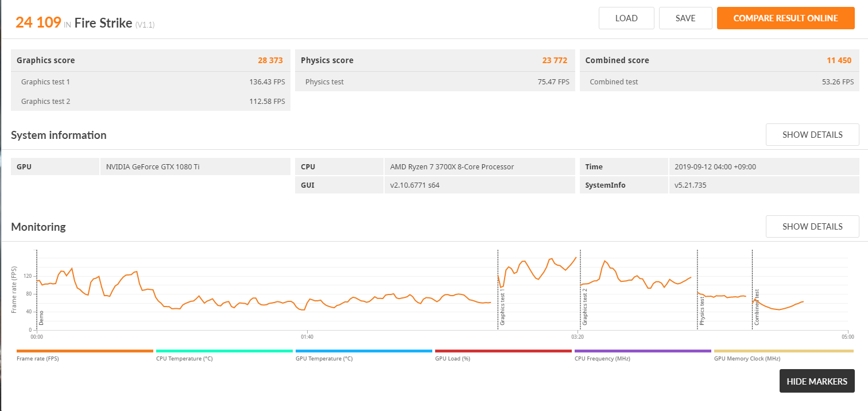Click the System information heading
The height and width of the screenshot is (411, 868).
pos(59,135)
